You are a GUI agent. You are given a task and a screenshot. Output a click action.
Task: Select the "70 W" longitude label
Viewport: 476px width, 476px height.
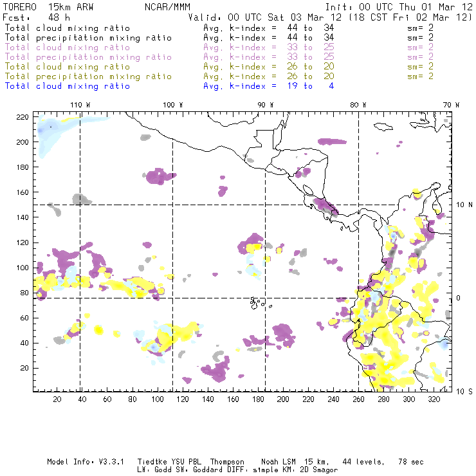[x=452, y=104]
